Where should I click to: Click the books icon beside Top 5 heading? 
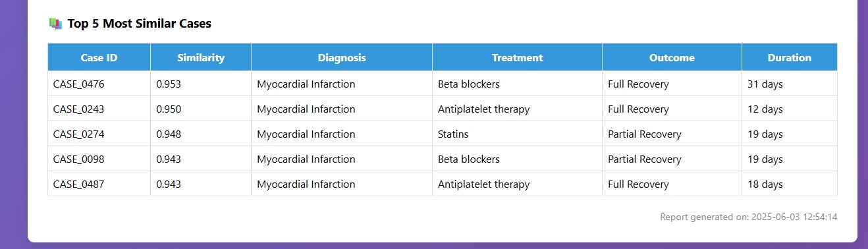click(55, 24)
